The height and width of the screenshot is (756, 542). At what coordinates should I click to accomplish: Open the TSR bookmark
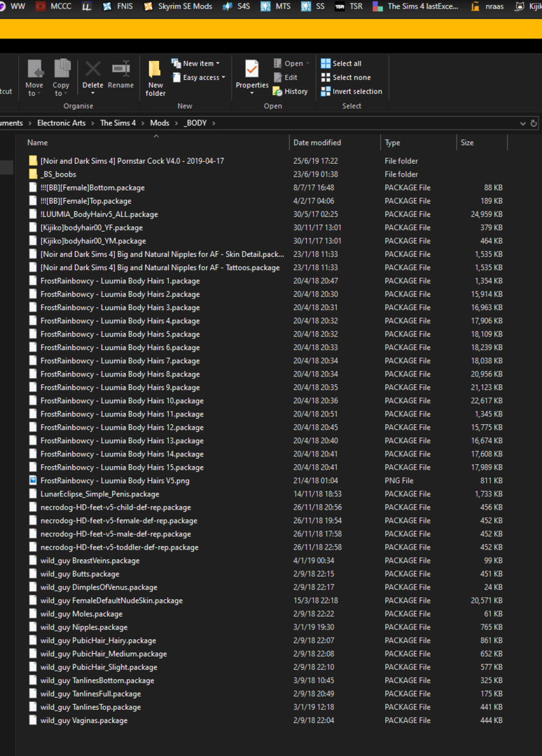[349, 6]
